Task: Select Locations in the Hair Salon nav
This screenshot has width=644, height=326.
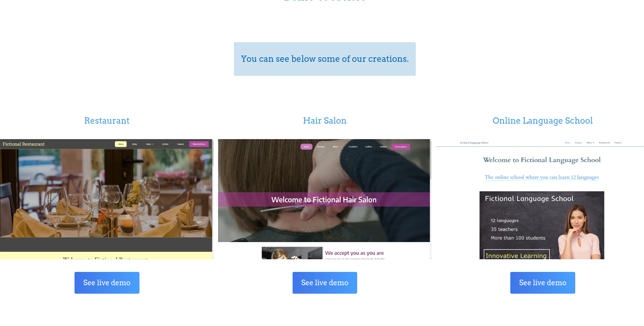Action: pos(353,147)
